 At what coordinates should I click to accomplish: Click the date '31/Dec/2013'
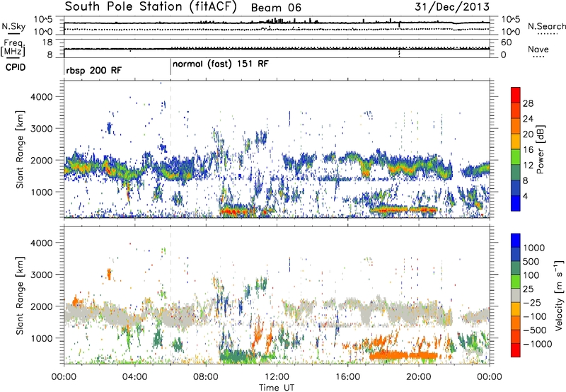coord(452,7)
